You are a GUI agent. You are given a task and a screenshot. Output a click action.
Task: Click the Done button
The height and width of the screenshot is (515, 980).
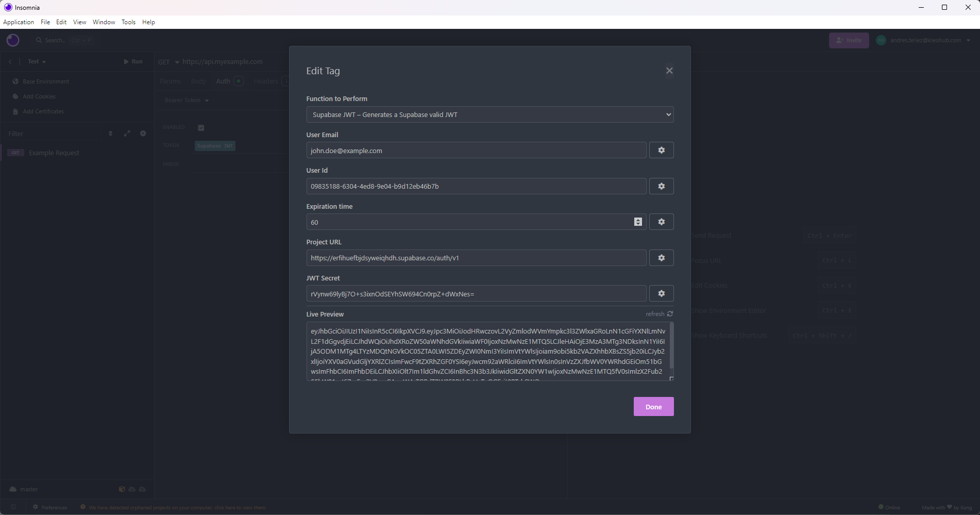click(654, 407)
